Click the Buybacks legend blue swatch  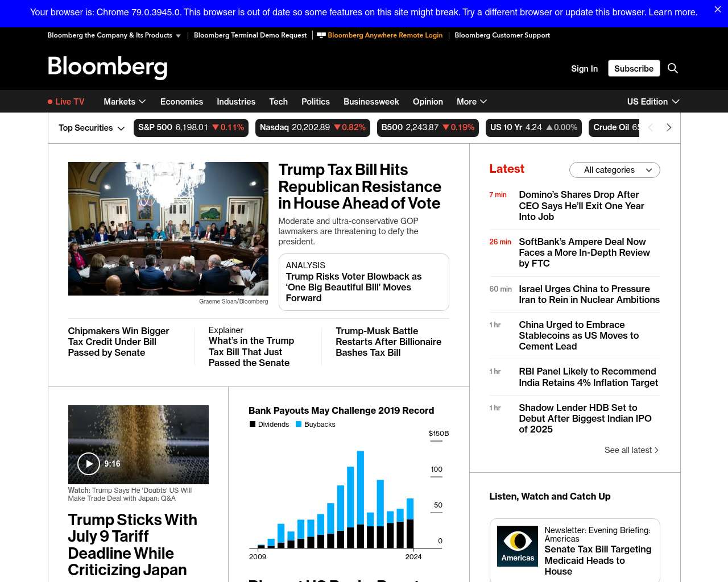point(299,424)
